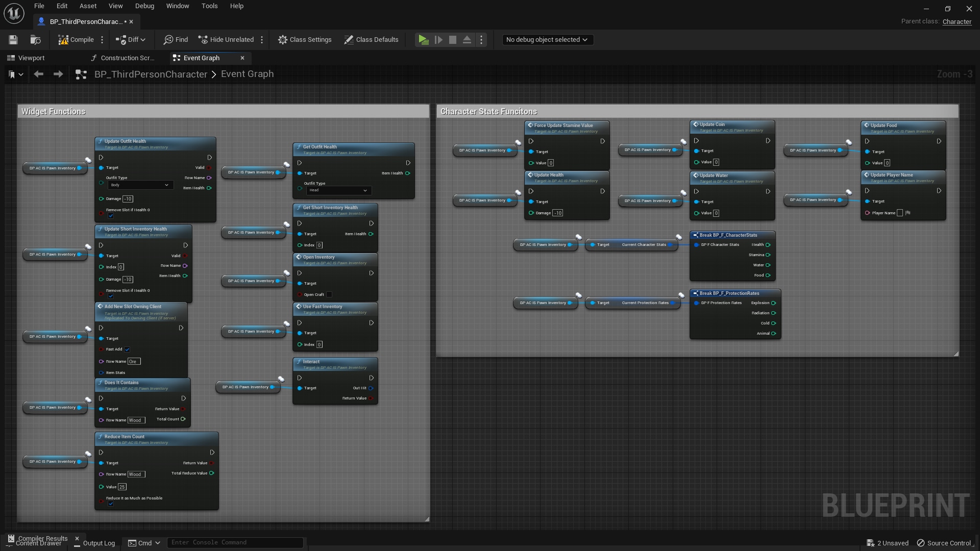Uncheck Fast Add in Add New Slot node
The width and height of the screenshot is (980, 551).
point(127,349)
